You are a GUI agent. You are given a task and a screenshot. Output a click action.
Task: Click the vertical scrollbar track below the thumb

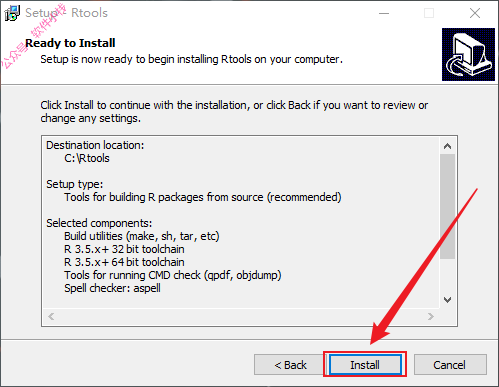447,275
